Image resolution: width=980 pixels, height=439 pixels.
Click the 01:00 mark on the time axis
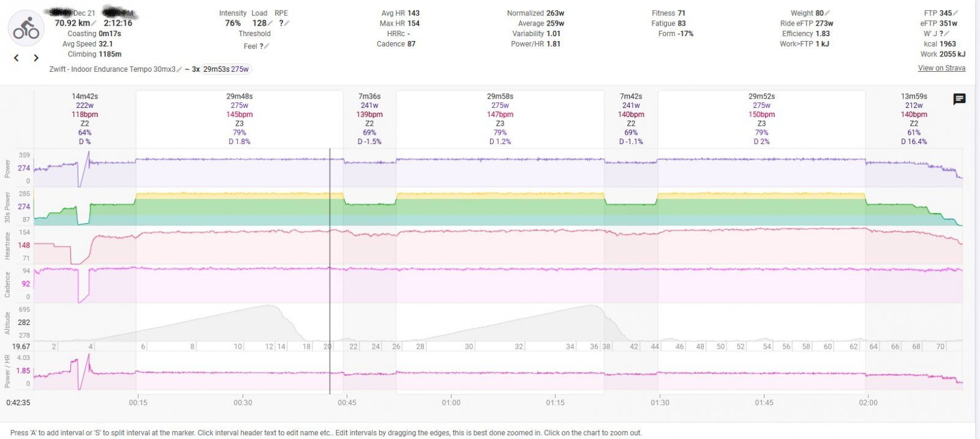point(451,403)
